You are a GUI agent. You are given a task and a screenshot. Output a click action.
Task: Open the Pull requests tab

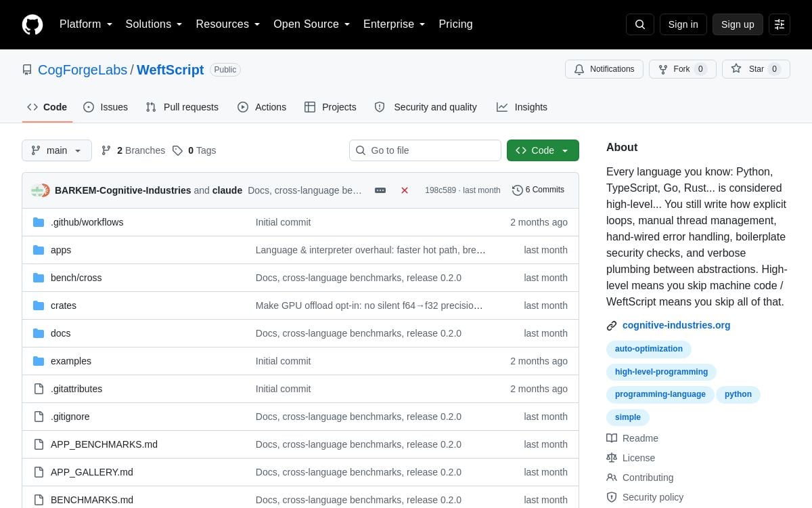(182, 107)
